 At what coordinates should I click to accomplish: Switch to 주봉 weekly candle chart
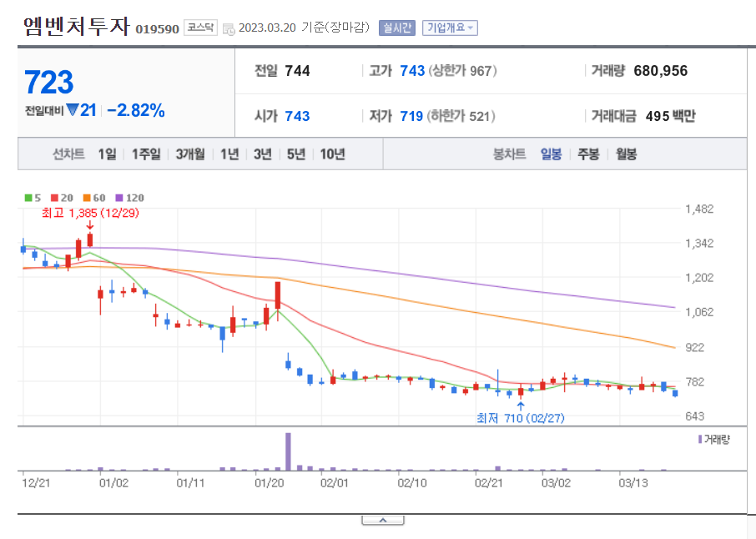coord(588,154)
